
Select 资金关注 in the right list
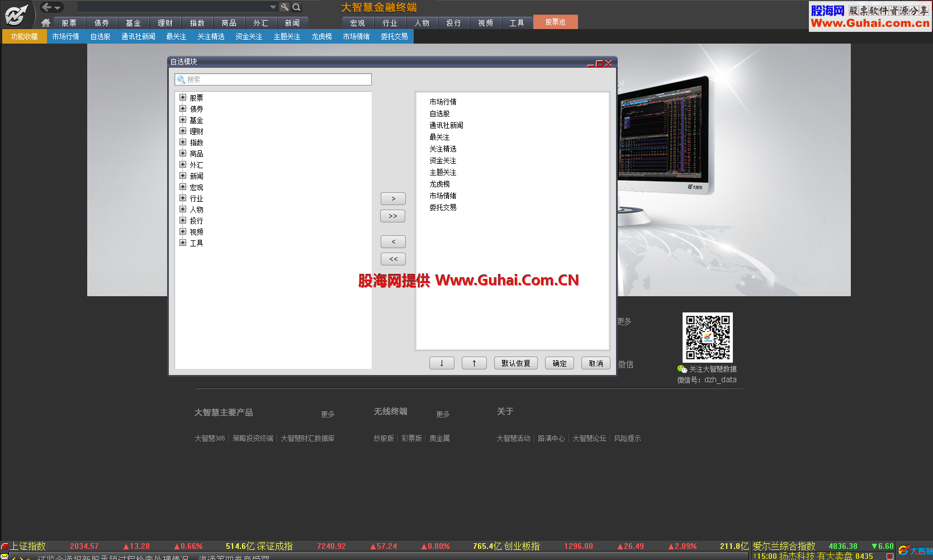point(443,160)
